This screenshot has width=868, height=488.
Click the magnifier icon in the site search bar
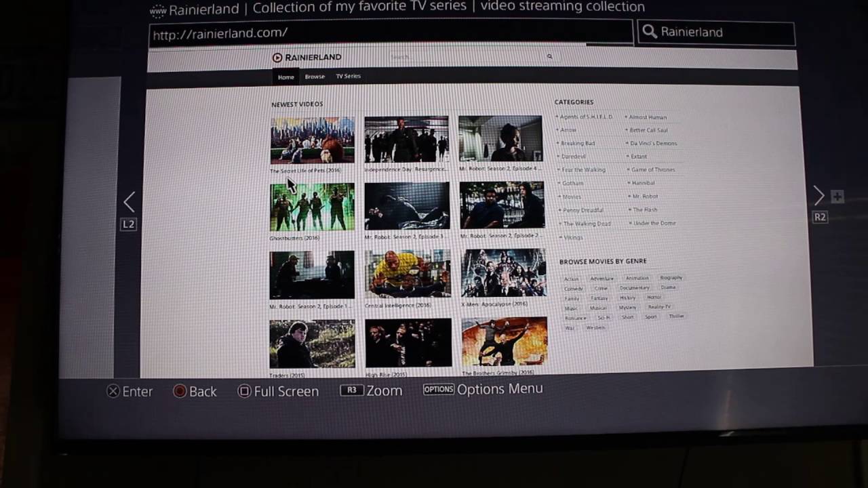click(549, 57)
